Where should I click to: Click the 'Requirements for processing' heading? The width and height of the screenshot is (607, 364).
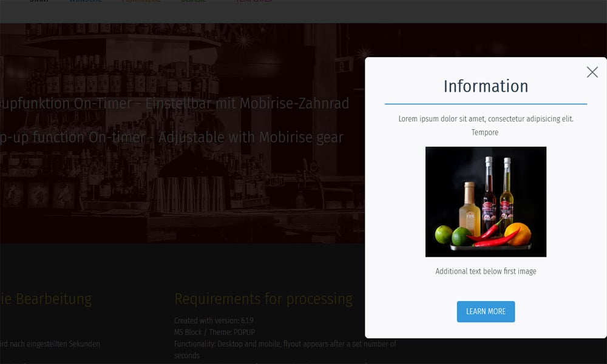coord(263,299)
